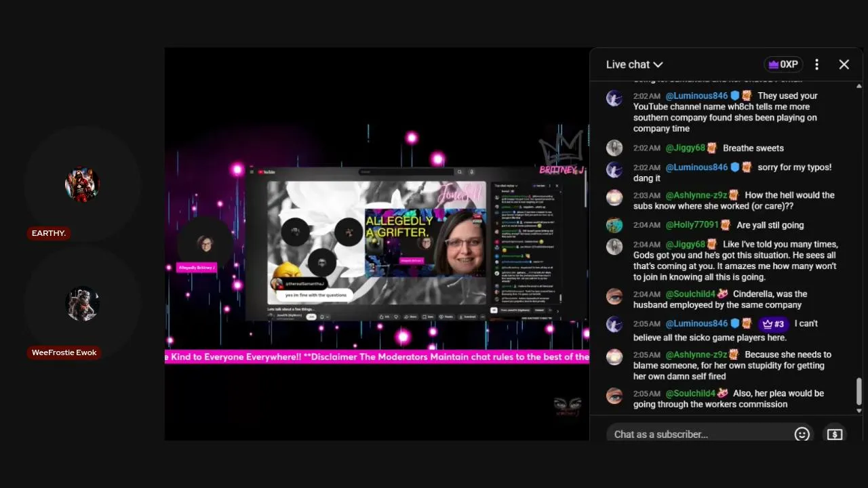This screenshot has width=868, height=488.
Task: Click 'Breathe sweets' message text
Action: tap(753, 148)
